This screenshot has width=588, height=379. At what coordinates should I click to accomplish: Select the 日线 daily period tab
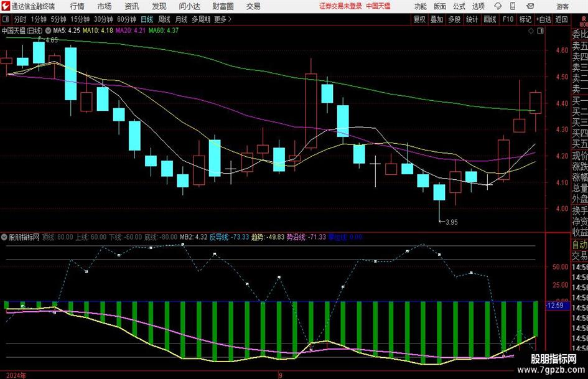[x=147, y=19]
